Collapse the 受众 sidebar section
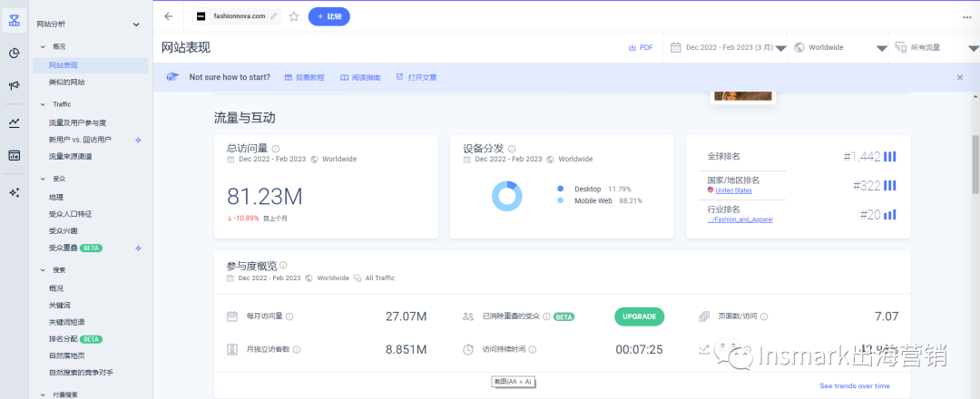980x399 pixels. 43,179
